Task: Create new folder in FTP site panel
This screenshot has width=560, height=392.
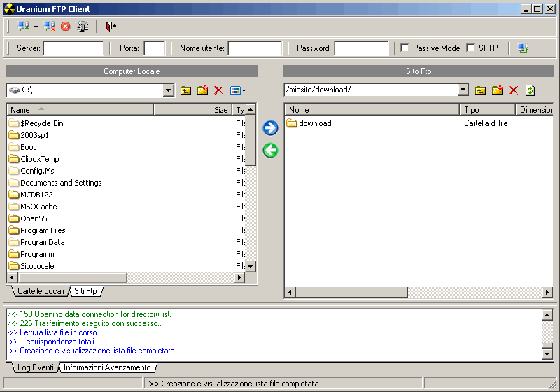Action: tap(497, 90)
